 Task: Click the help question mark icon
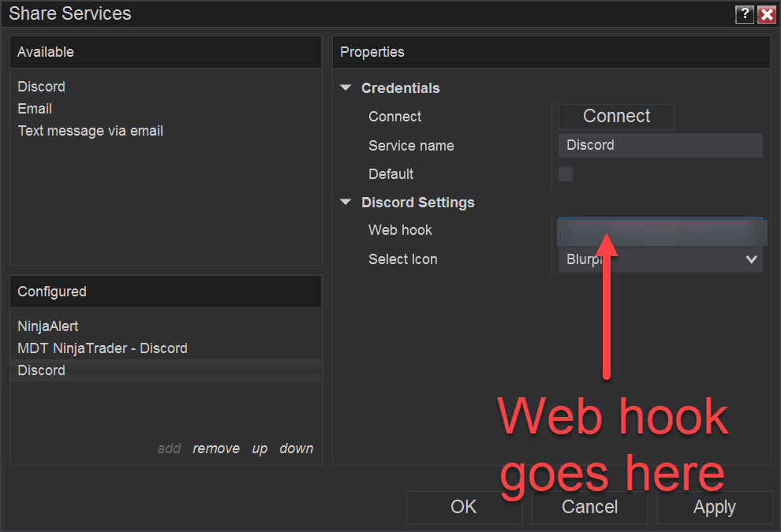click(744, 14)
